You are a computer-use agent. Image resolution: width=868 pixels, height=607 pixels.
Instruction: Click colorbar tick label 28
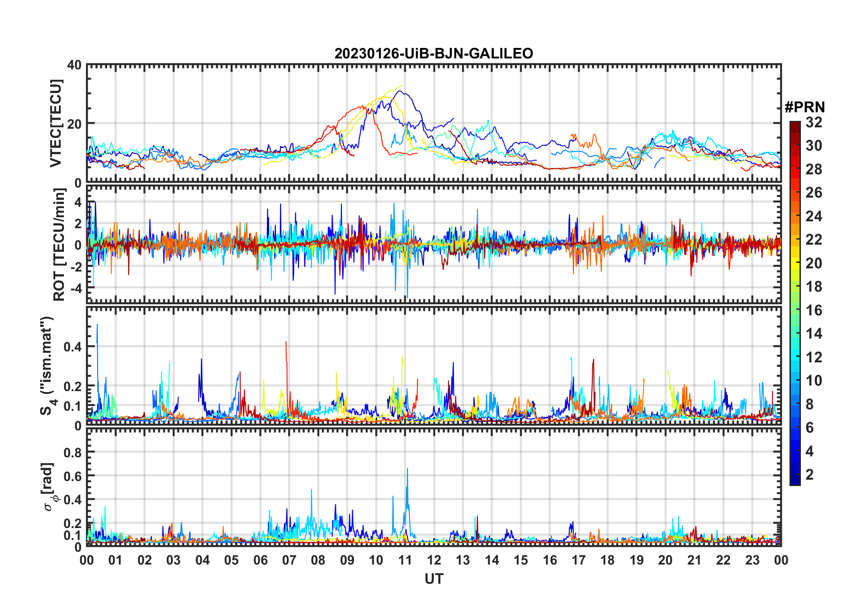(x=814, y=169)
